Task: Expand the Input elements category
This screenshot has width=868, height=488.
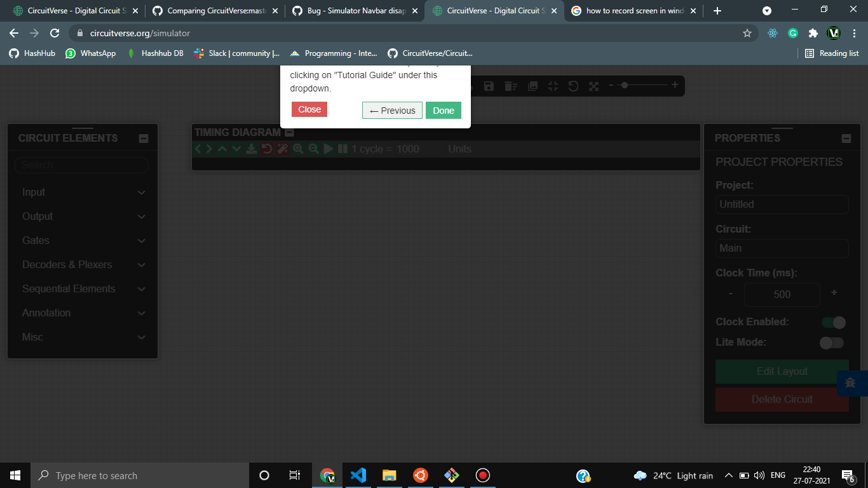Action: (x=83, y=193)
